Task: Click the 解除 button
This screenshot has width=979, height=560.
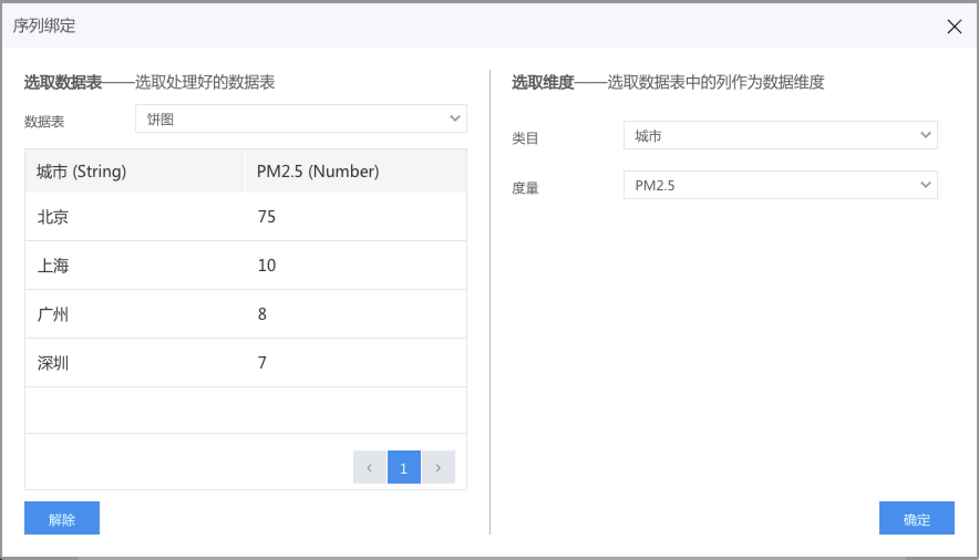Action: [x=62, y=518]
